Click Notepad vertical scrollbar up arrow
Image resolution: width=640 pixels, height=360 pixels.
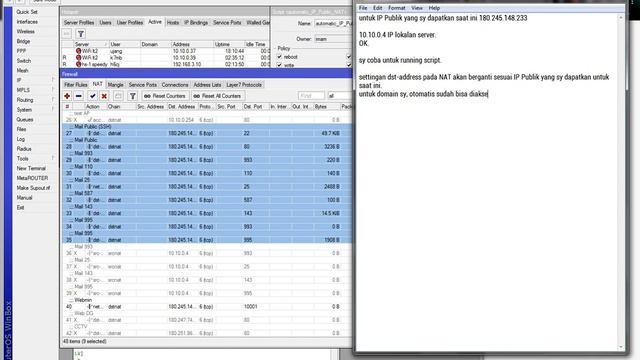click(x=621, y=18)
